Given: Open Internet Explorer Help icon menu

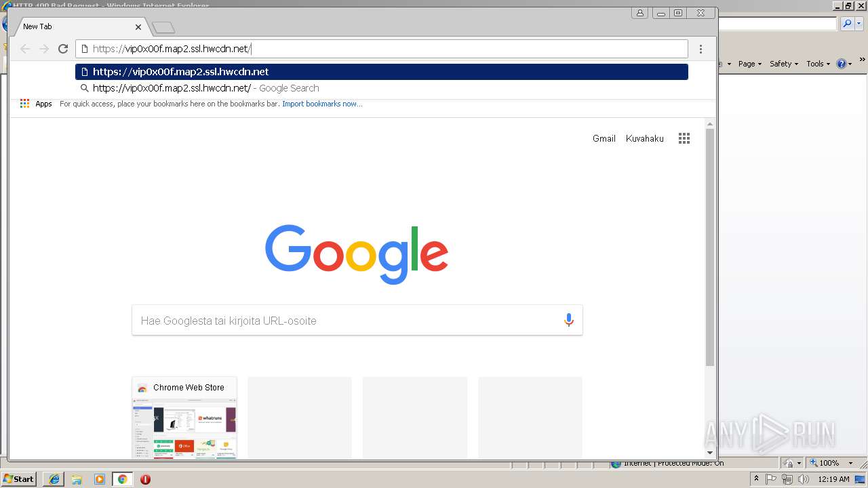Looking at the screenshot, I should (x=844, y=64).
